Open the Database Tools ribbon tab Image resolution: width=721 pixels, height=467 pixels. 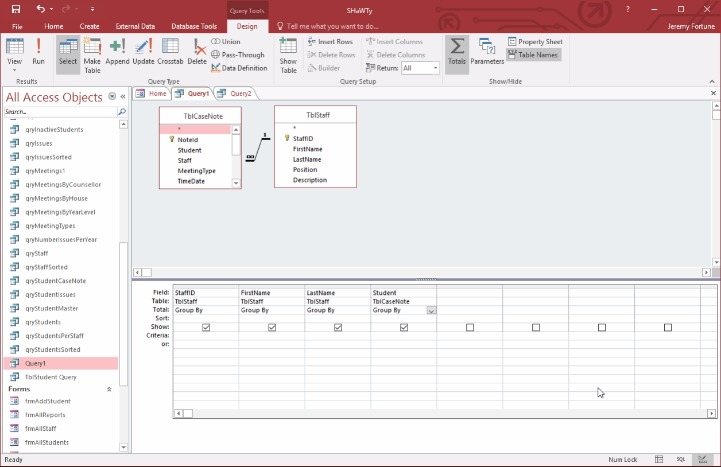tap(194, 26)
